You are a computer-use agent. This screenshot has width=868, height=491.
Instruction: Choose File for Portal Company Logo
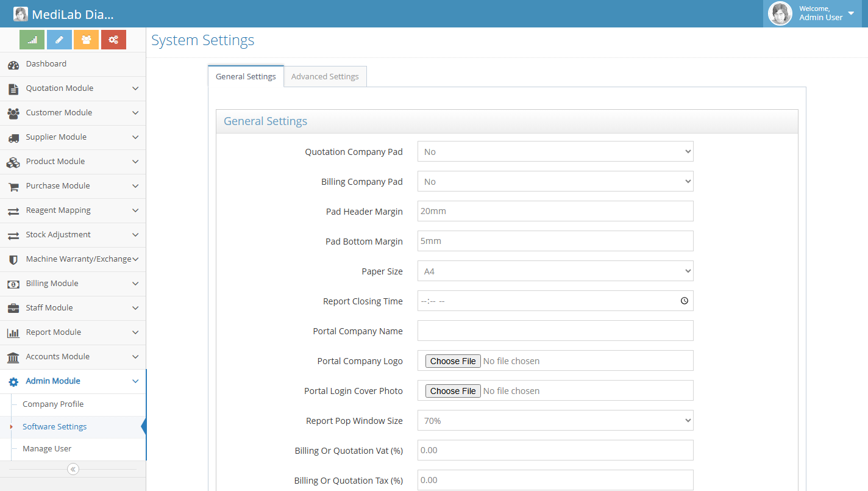(x=453, y=361)
